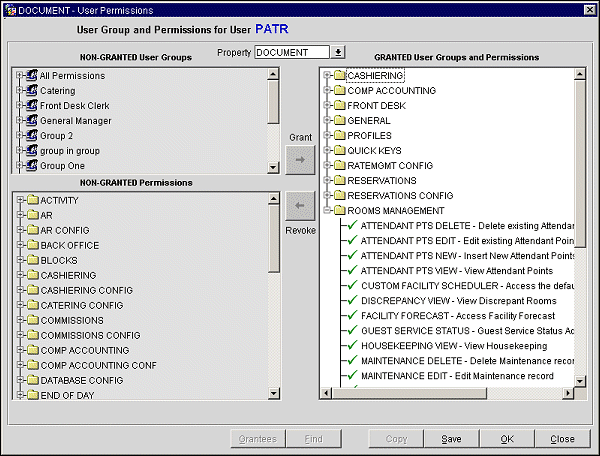Image resolution: width=600 pixels, height=456 pixels.
Task: Collapse the ROOMS MANAGEMENT tree node
Action: [327, 211]
